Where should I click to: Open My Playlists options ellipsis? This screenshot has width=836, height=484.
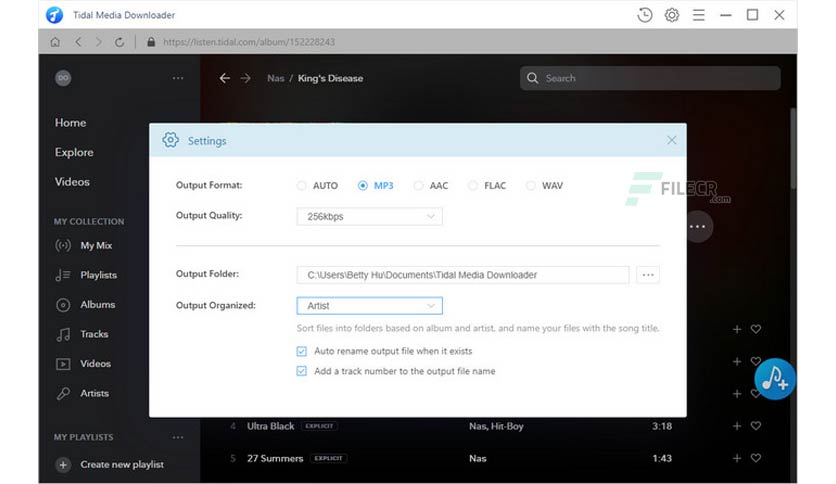(178, 437)
